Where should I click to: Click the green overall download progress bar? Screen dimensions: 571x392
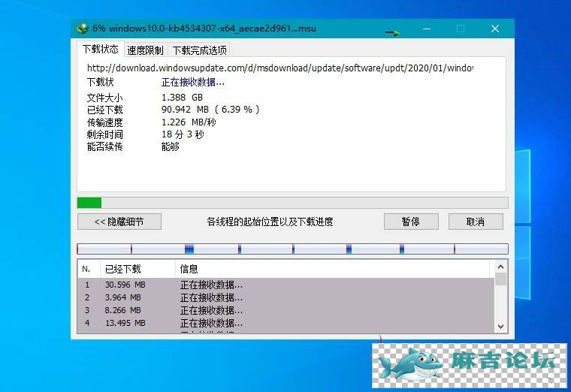tap(292, 203)
